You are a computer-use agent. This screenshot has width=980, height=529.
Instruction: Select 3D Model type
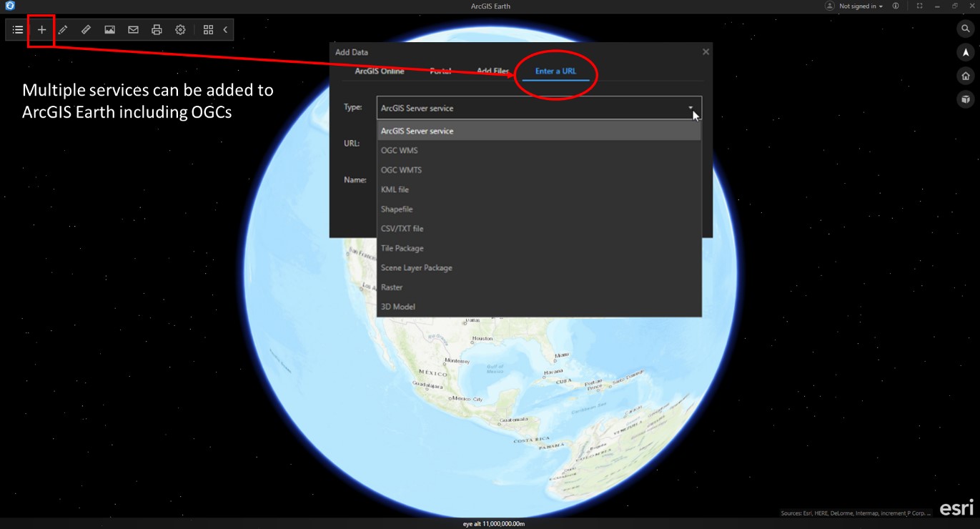coord(539,307)
